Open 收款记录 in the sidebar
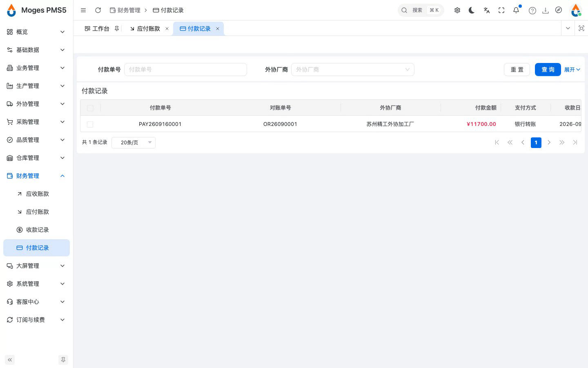The image size is (588, 368). point(36,230)
